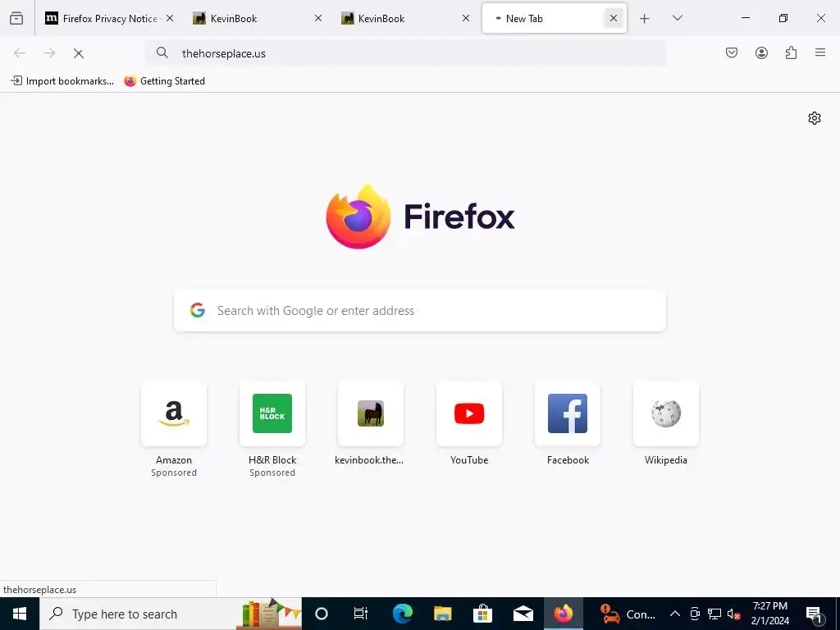Screen dimensions: 840x630
Task: Go back one page
Action: coord(20,53)
